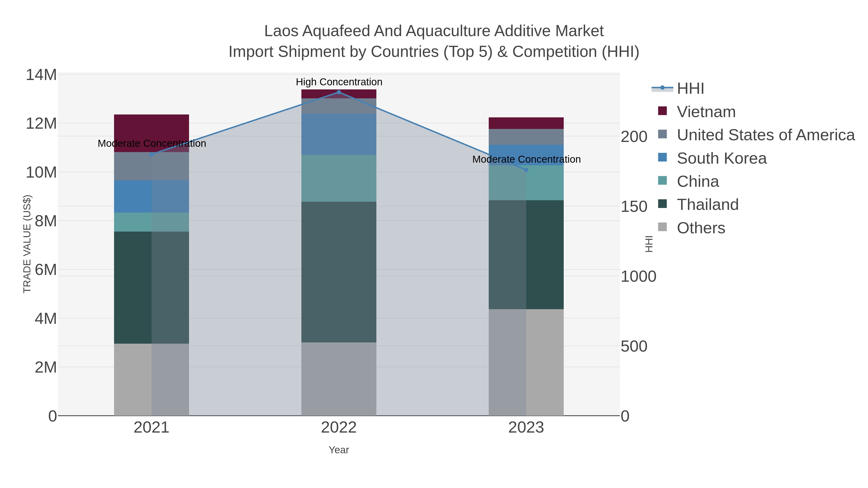Screen dimensions: 868x488
Task: Click the South Korea blue legend swatch
Action: (663, 157)
